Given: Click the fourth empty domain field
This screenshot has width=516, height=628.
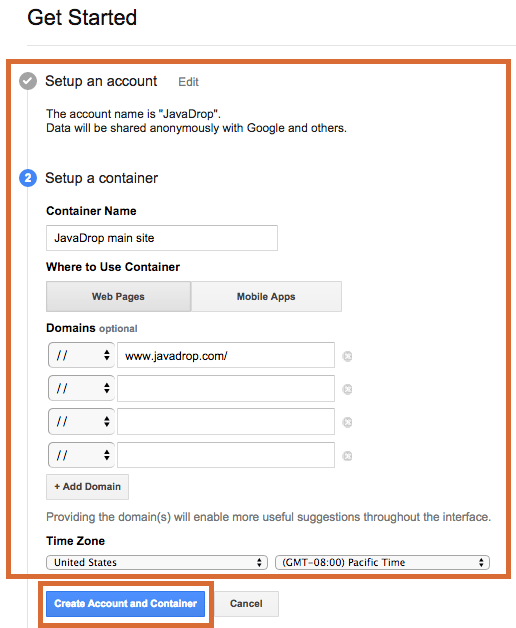Looking at the screenshot, I should pyautogui.click(x=226, y=455).
